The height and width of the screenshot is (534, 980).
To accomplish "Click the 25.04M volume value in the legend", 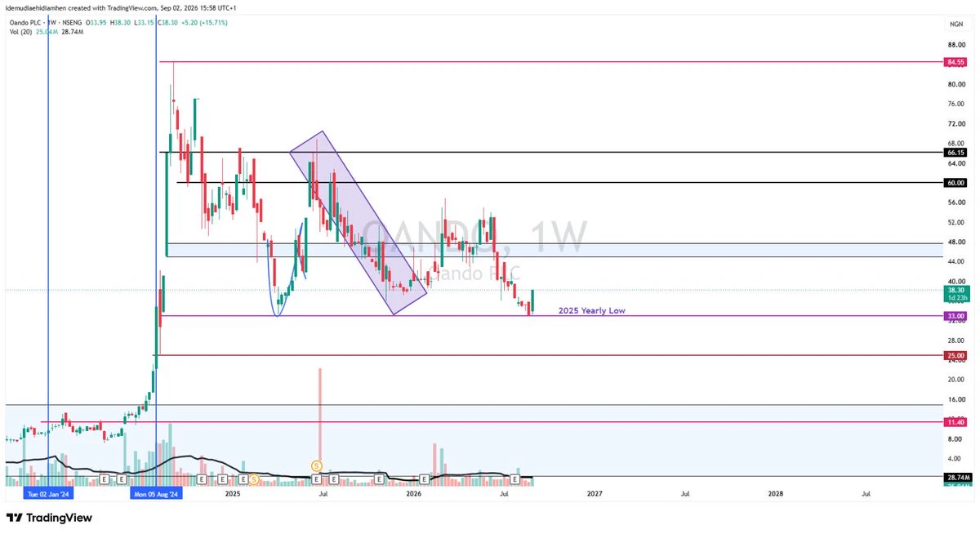I will pyautogui.click(x=46, y=33).
